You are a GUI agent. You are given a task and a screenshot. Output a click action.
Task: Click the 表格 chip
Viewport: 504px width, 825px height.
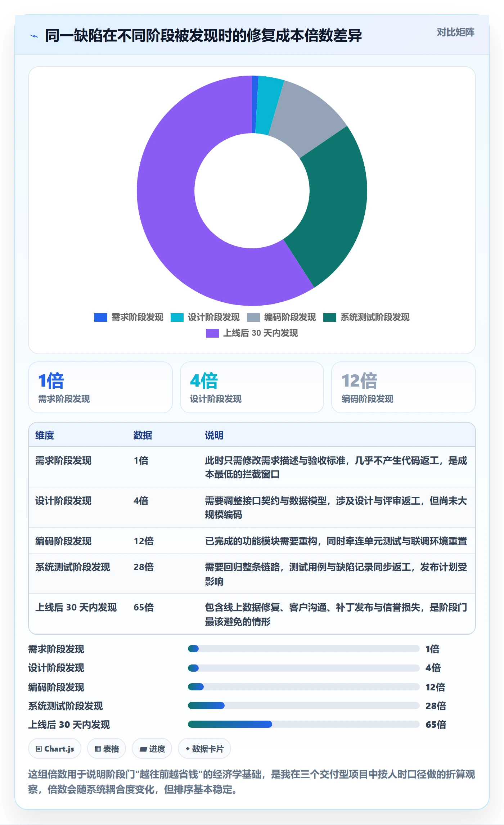pos(107,749)
